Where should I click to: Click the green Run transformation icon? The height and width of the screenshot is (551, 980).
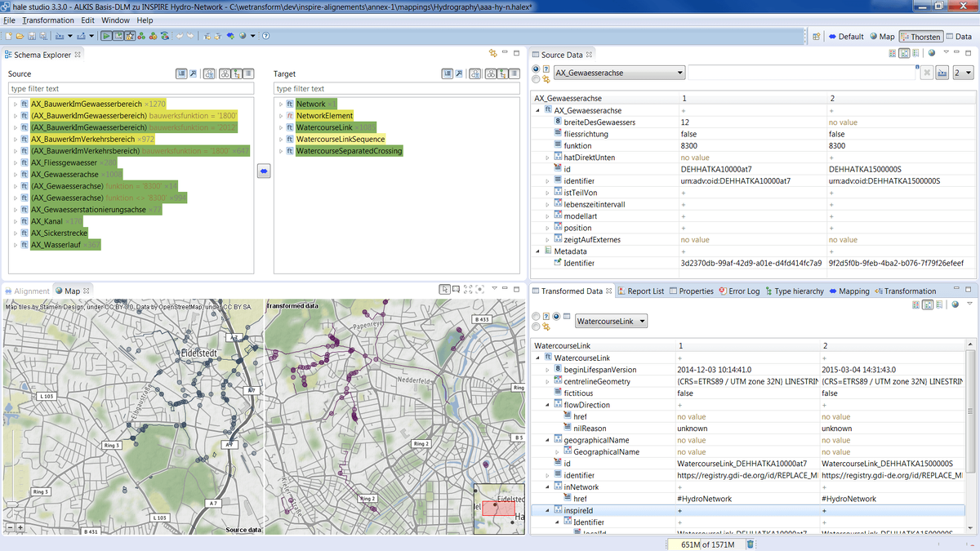pos(106,36)
